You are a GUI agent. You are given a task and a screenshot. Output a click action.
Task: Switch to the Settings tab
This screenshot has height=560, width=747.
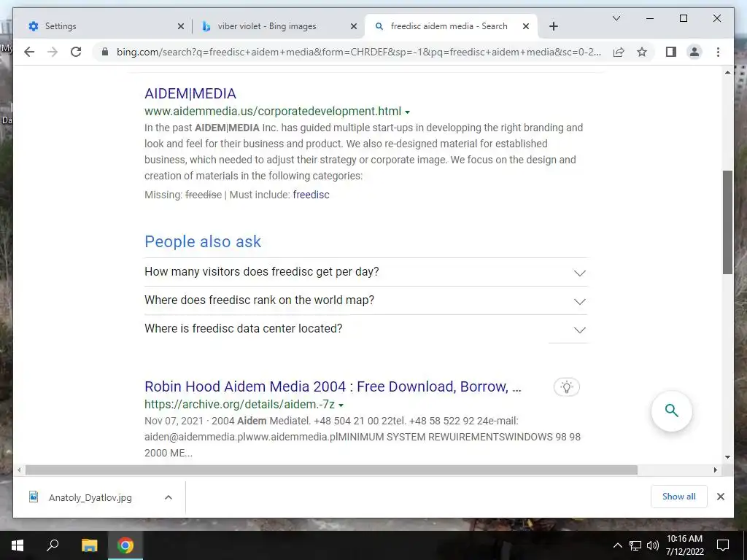click(x=105, y=26)
